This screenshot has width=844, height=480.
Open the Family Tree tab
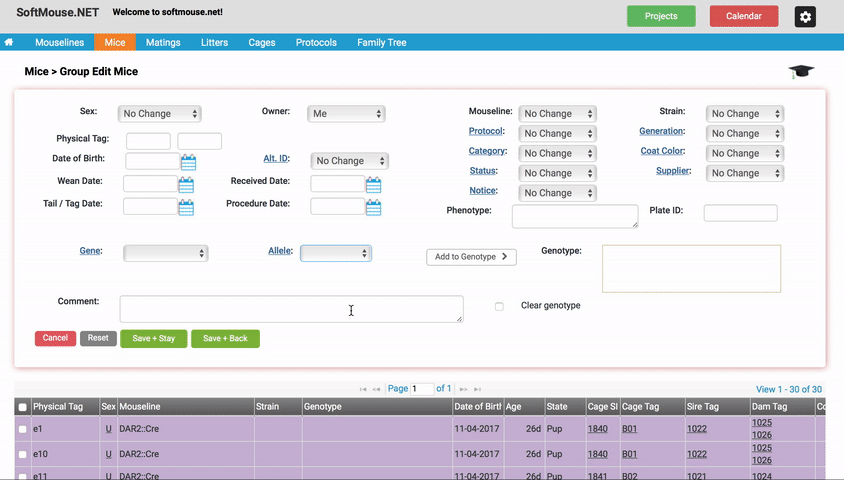(x=382, y=43)
